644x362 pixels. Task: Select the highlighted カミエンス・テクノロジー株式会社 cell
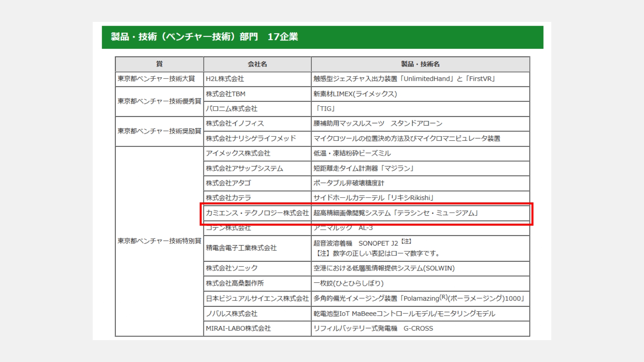click(257, 213)
